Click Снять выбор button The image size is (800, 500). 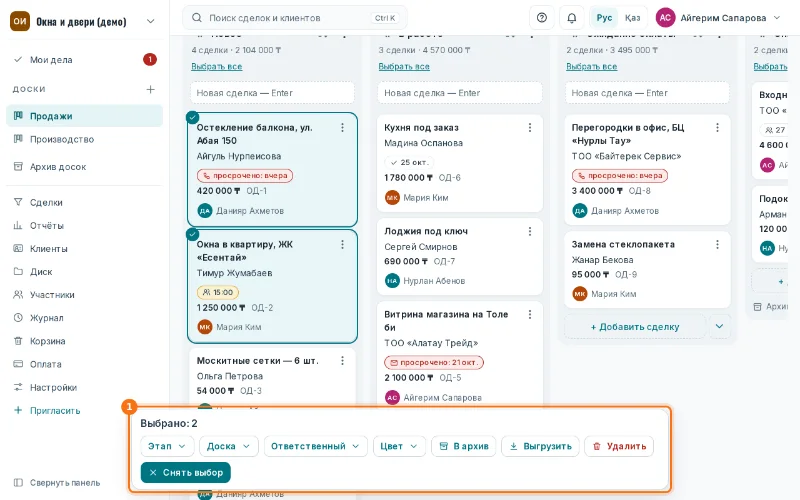(x=186, y=472)
